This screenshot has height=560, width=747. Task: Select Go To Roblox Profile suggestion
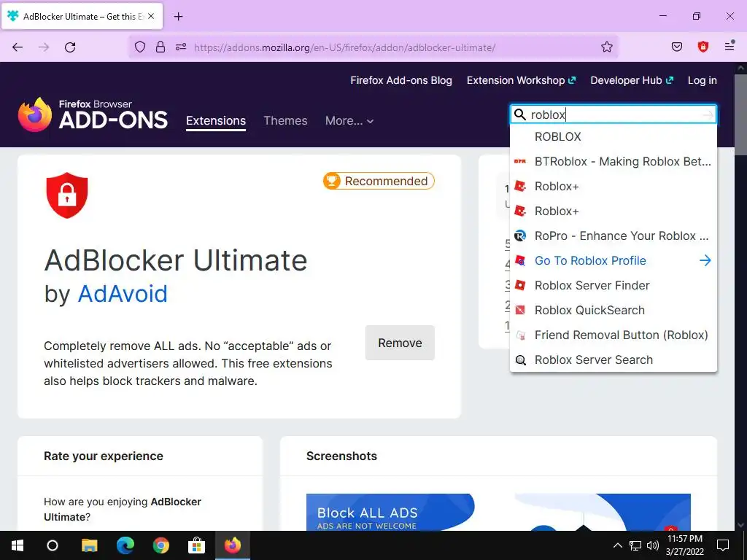613,260
